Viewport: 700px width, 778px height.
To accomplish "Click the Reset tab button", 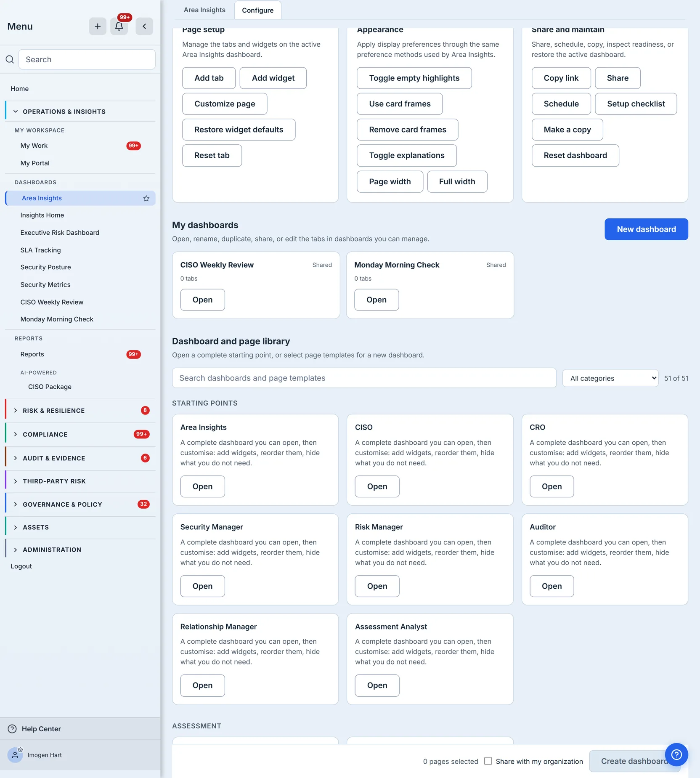I will click(212, 156).
